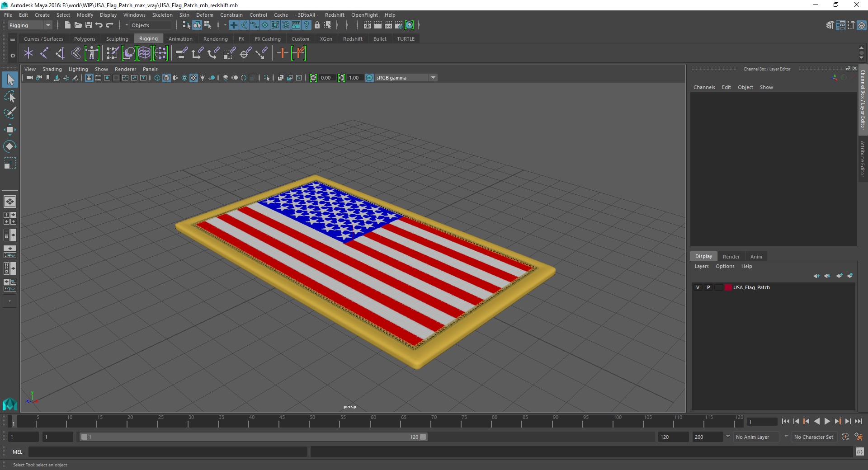Viewport: 868px width, 470px height.
Task: Click the single-pane layout icon
Action: [x=10, y=202]
